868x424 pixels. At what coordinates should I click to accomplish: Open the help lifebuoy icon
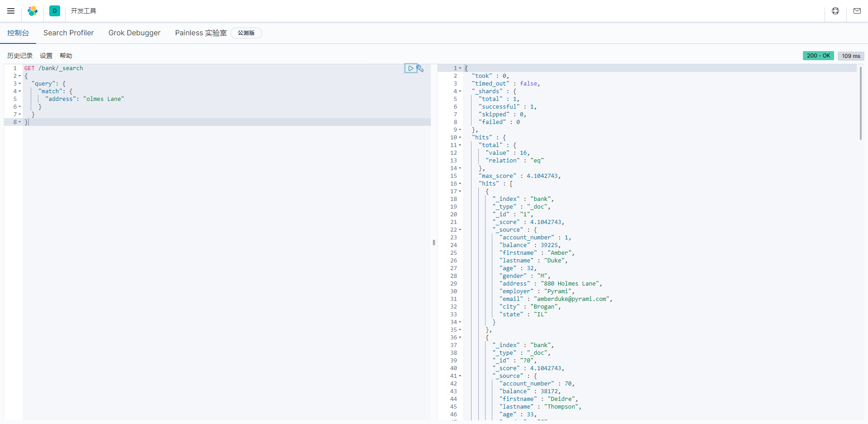[835, 11]
